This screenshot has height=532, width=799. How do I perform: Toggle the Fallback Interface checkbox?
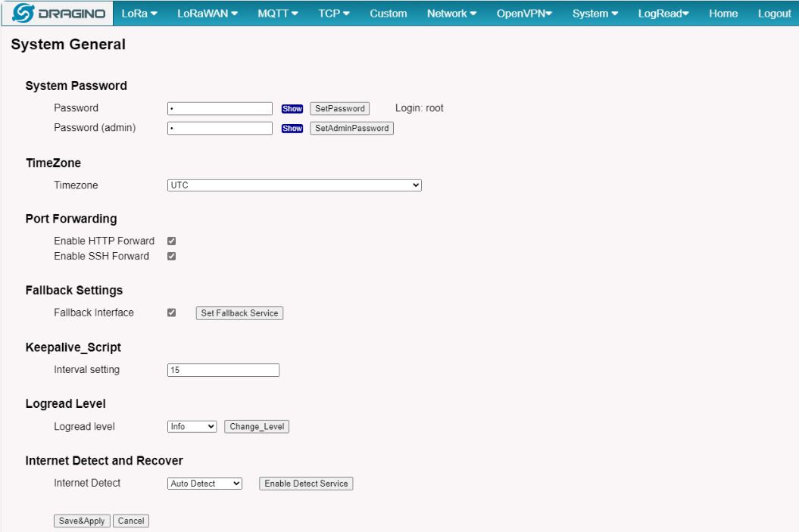click(x=172, y=313)
